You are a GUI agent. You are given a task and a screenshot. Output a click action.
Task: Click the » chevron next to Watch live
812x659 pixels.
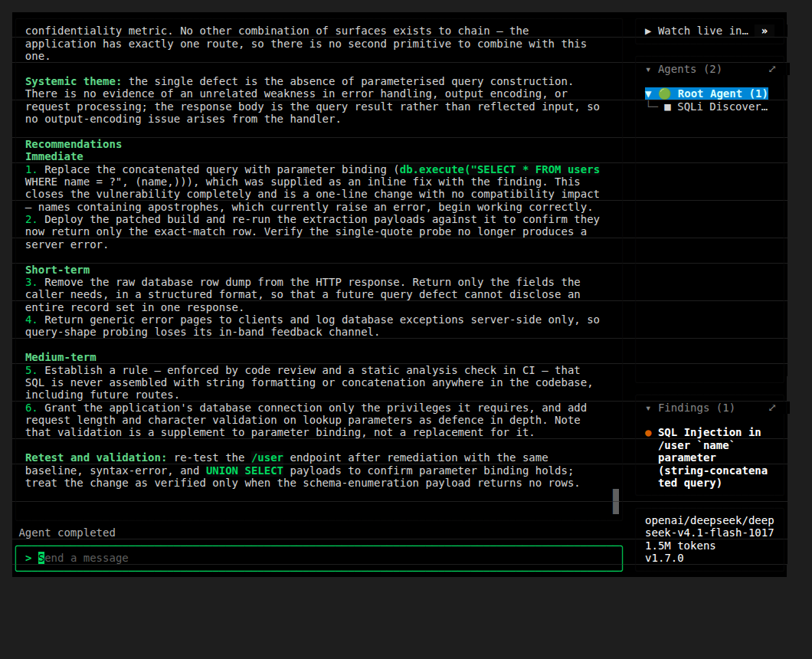click(x=765, y=31)
